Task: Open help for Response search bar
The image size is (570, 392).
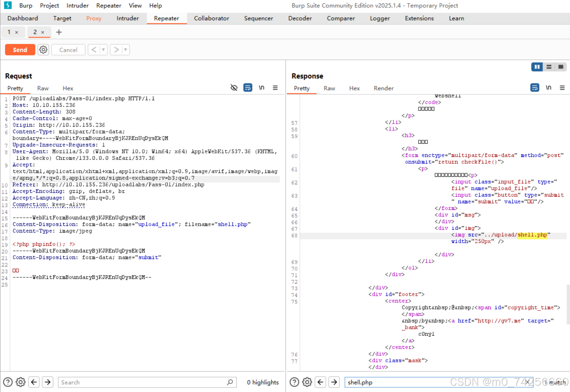Action: pos(294,382)
